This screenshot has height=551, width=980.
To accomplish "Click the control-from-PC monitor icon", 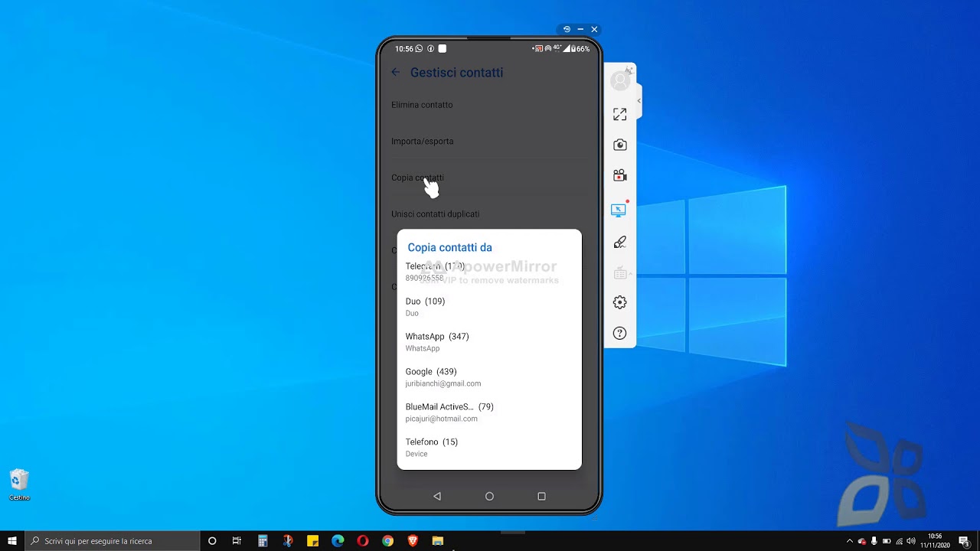I will 619,210.
